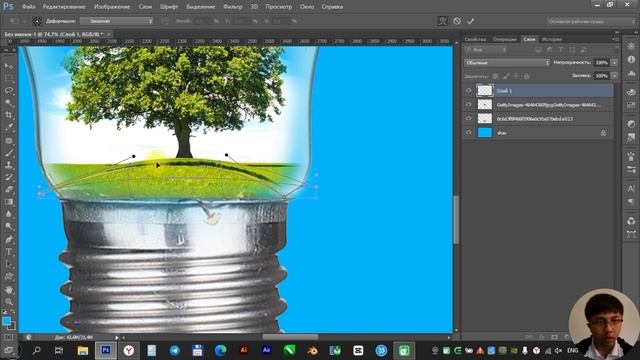The width and height of the screenshot is (640, 360).
Task: Select the Brush tool
Action: coord(9,153)
